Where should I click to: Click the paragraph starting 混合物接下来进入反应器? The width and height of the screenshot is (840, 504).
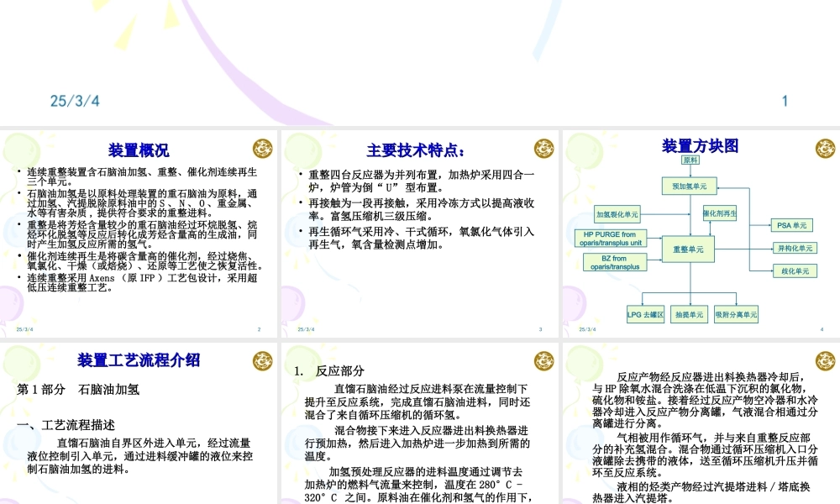coord(417,443)
